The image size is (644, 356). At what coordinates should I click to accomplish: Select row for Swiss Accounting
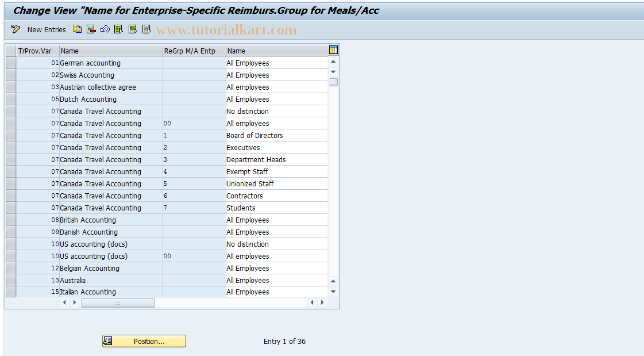coord(11,75)
